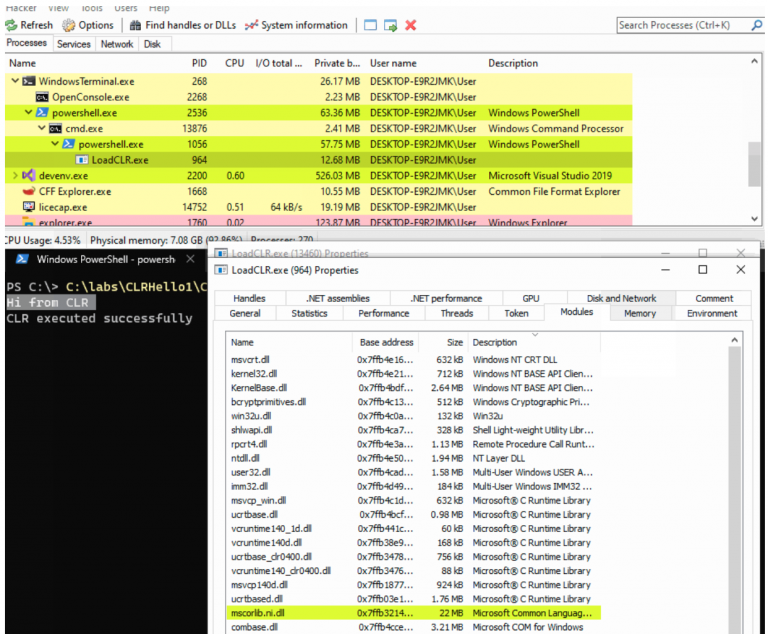This screenshot has width=768, height=634.
Task: Open System information window
Action: click(x=296, y=25)
